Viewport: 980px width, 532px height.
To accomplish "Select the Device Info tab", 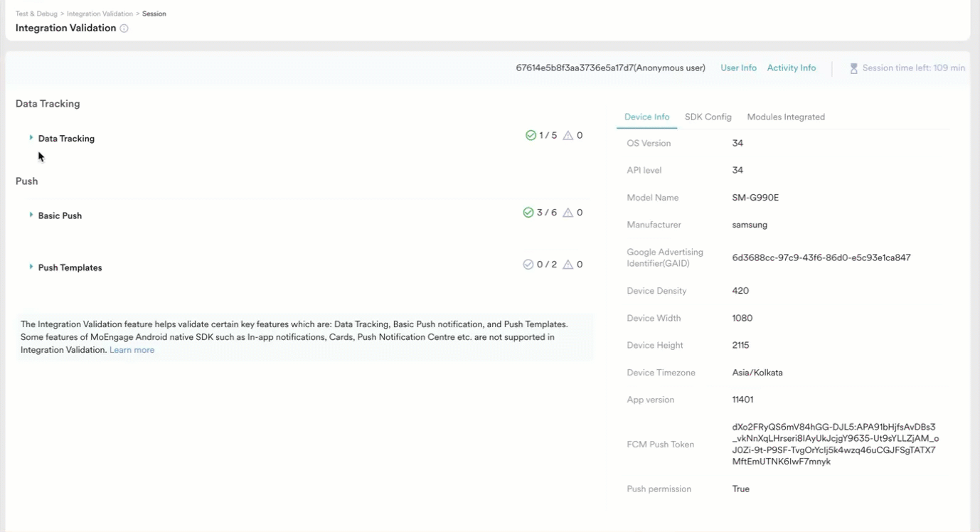I will (646, 117).
